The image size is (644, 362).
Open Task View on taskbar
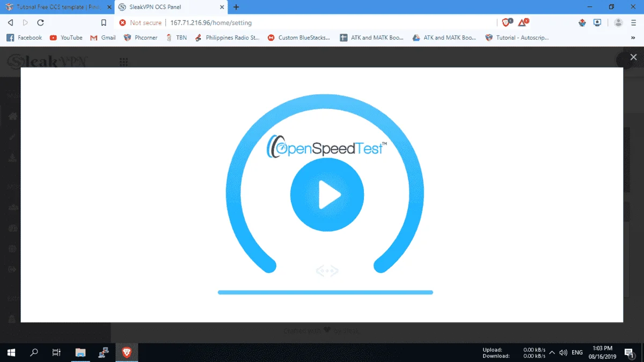click(x=56, y=352)
